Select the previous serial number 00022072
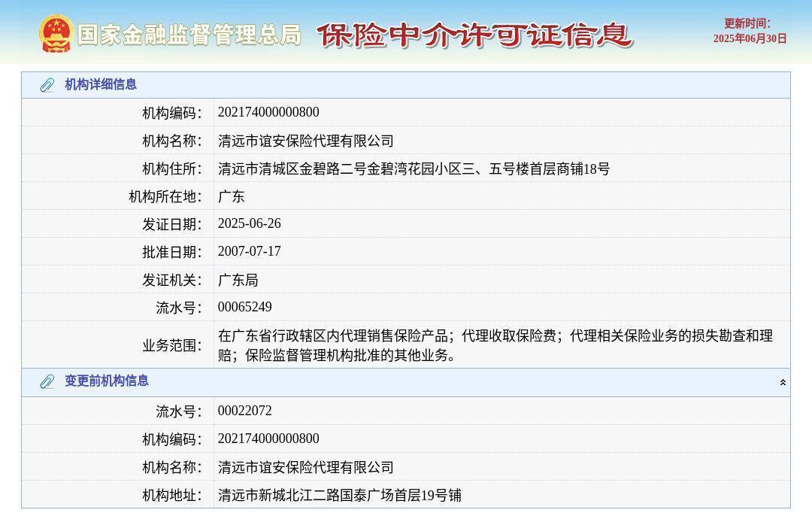The image size is (812, 519). [244, 411]
